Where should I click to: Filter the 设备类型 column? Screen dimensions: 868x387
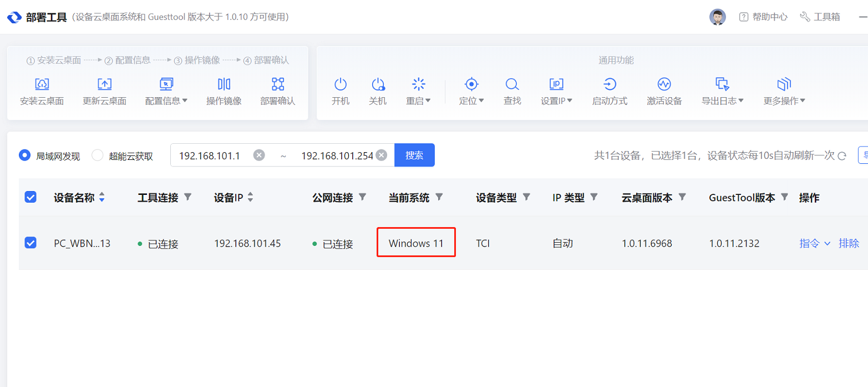(526, 197)
